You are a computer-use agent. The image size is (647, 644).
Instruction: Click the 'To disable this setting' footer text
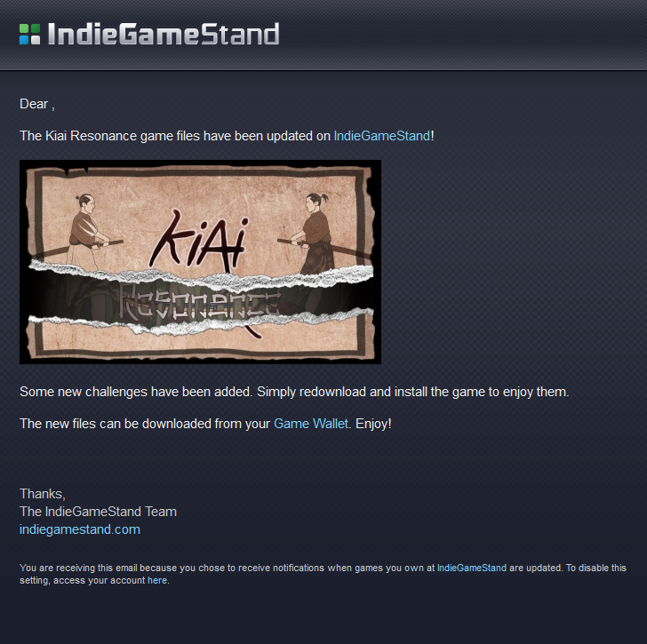pos(596,568)
